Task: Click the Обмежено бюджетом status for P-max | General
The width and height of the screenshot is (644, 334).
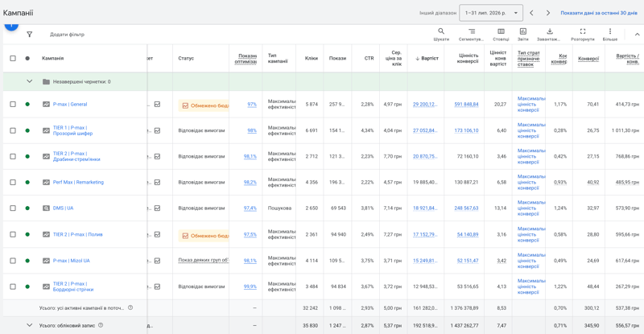Action: pyautogui.click(x=204, y=105)
